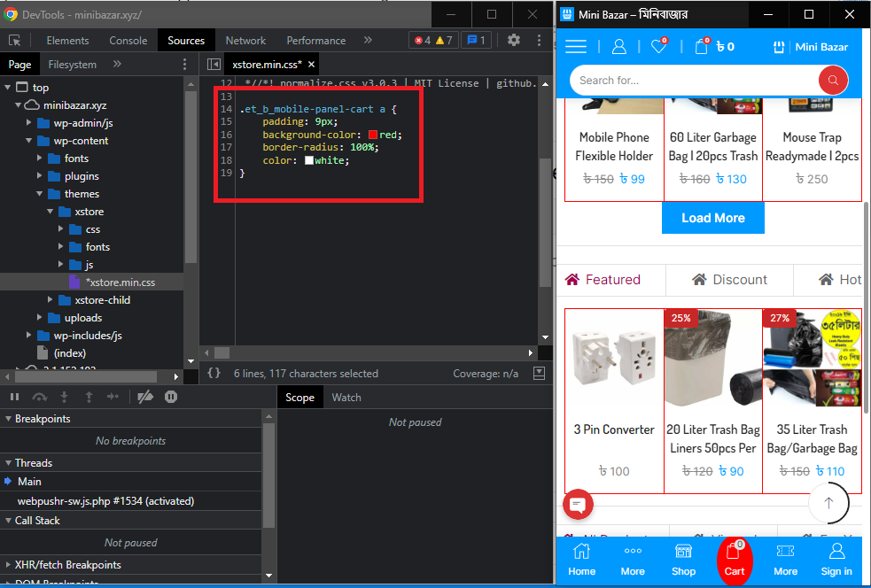This screenshot has width=871, height=588.
Task: Expand the xstore-child folder
Action: click(50, 300)
